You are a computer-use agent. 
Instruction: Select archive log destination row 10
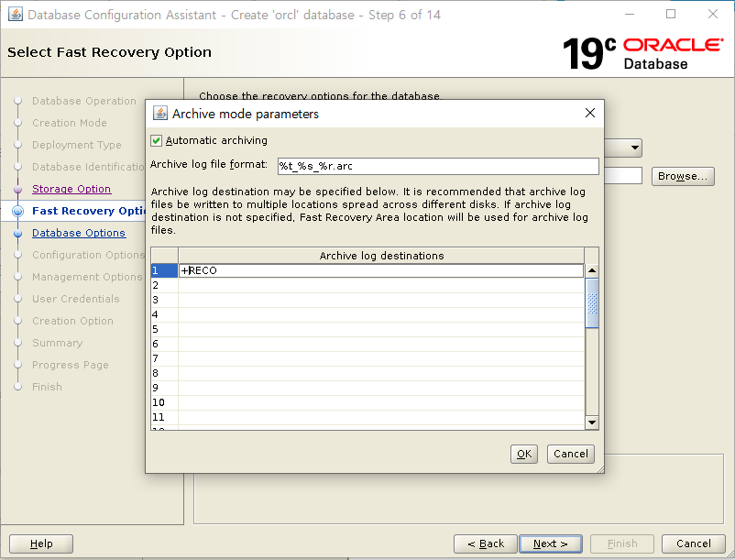click(x=367, y=402)
